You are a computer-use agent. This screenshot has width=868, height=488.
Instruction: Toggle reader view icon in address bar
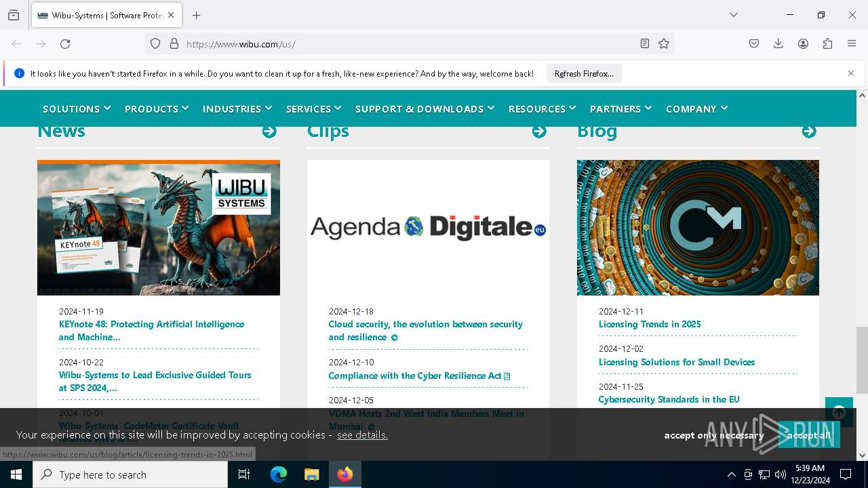tap(645, 43)
